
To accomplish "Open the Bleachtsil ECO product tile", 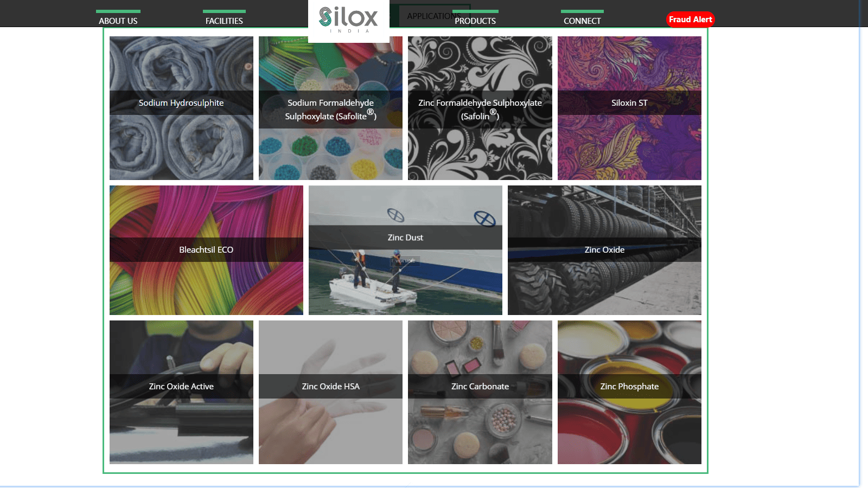I will pyautogui.click(x=206, y=250).
